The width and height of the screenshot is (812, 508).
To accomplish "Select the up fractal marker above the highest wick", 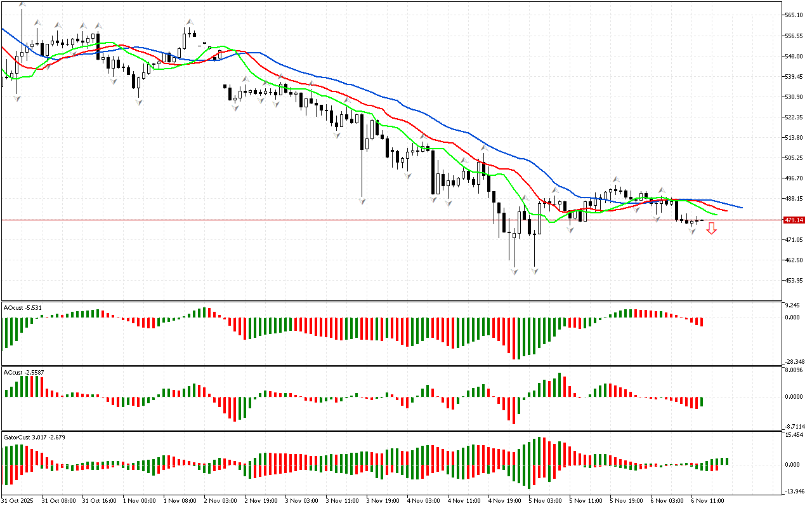I will (23, 4).
